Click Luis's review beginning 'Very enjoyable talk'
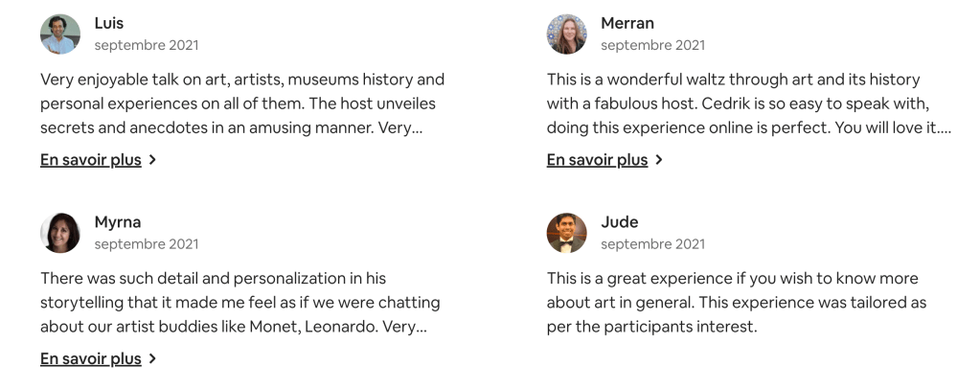This screenshot has width=980, height=389. (x=242, y=103)
